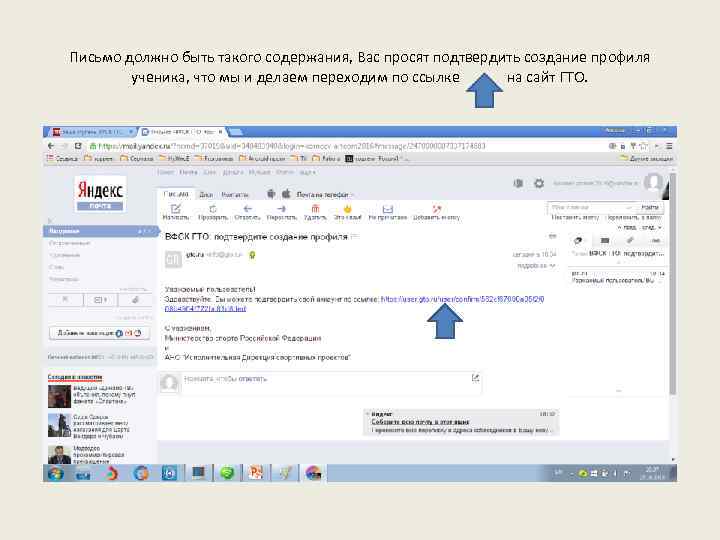The width and height of the screenshot is (720, 540).
Task: Click the browser address bar URL
Action: click(292, 146)
